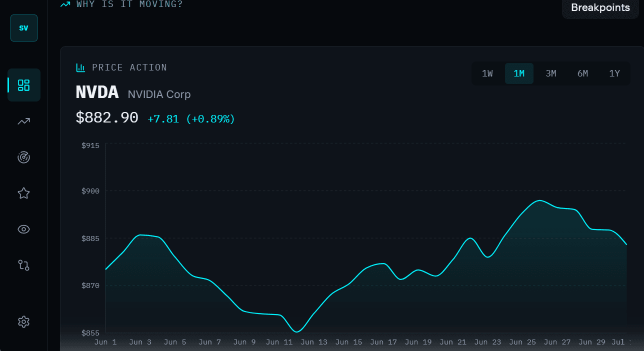This screenshot has width=644, height=351.
Task: Click the Price Action bar chart icon
Action: click(x=80, y=67)
